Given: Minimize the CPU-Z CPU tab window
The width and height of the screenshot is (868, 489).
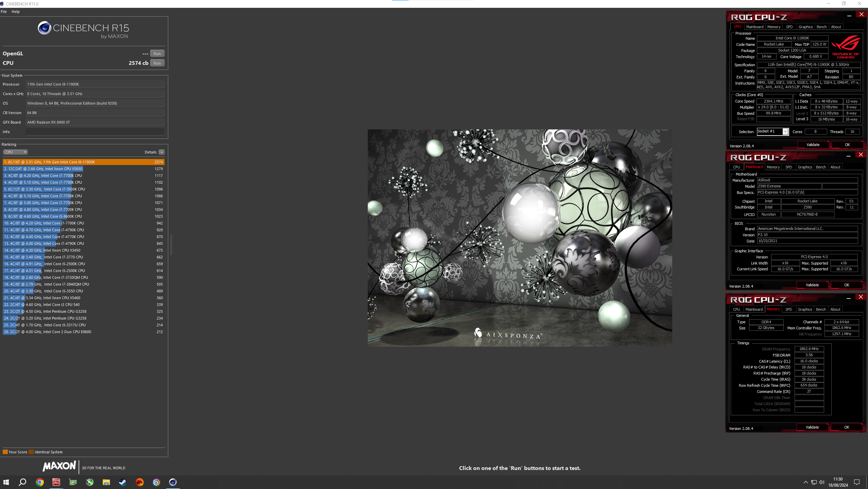Looking at the screenshot, I should (849, 15).
